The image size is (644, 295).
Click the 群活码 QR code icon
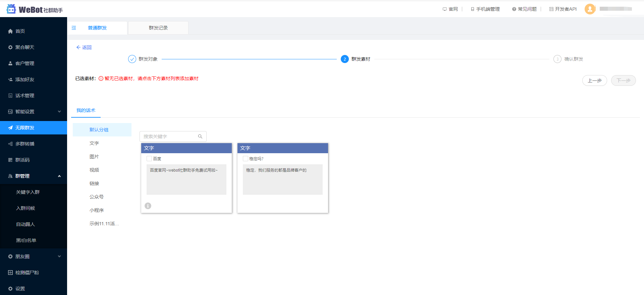tap(10, 160)
